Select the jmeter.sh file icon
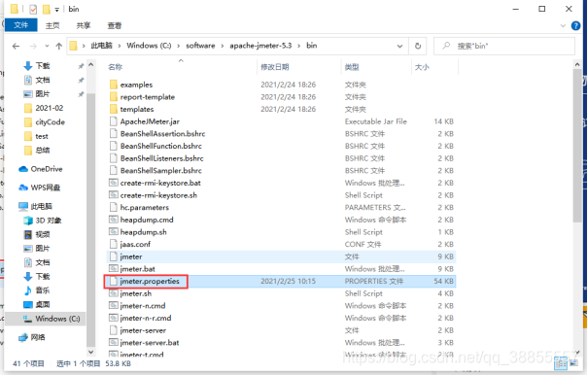 pos(114,293)
